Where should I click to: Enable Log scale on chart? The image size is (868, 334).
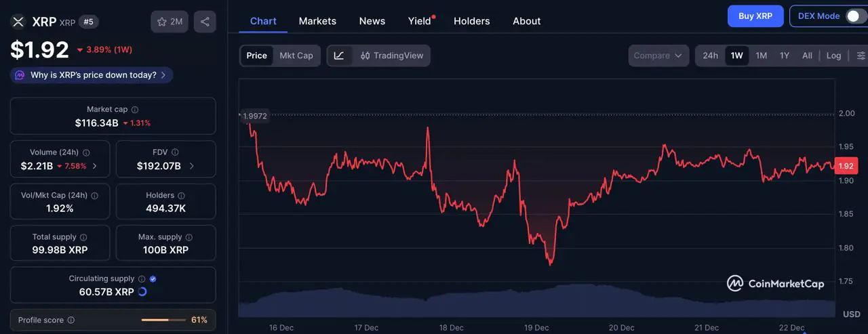[833, 56]
